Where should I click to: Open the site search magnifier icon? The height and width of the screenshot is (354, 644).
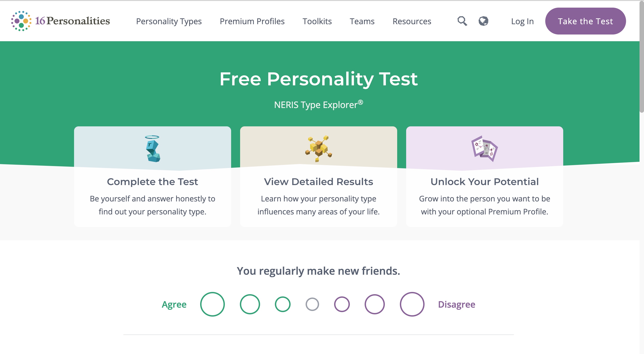pyautogui.click(x=462, y=21)
